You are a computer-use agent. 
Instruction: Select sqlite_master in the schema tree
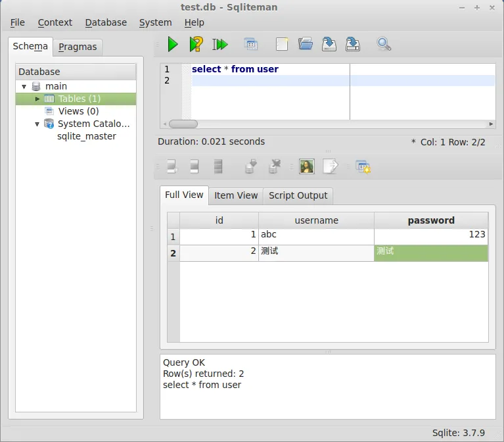click(87, 136)
